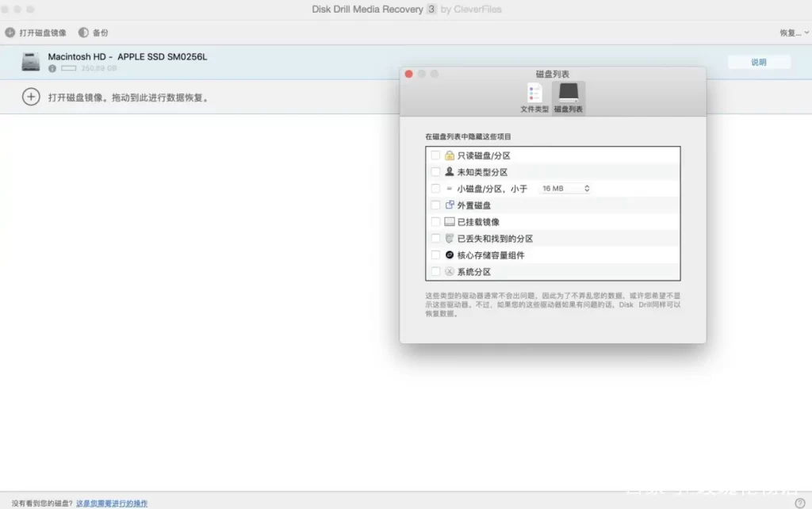Check the 已挂载镜像 checkbox
The width and height of the screenshot is (812, 509).
click(435, 222)
